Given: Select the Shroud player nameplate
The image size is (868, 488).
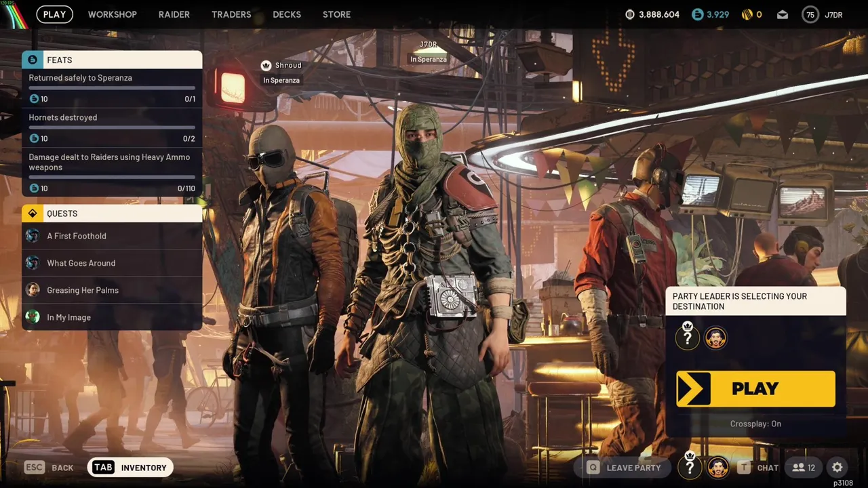Looking at the screenshot, I should coord(281,73).
